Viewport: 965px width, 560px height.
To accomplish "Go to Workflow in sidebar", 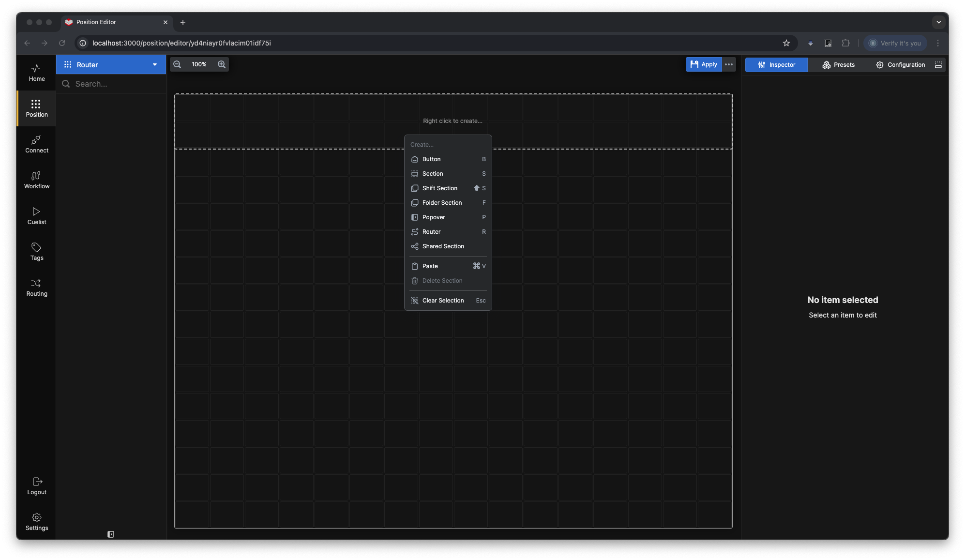I will pyautogui.click(x=36, y=180).
